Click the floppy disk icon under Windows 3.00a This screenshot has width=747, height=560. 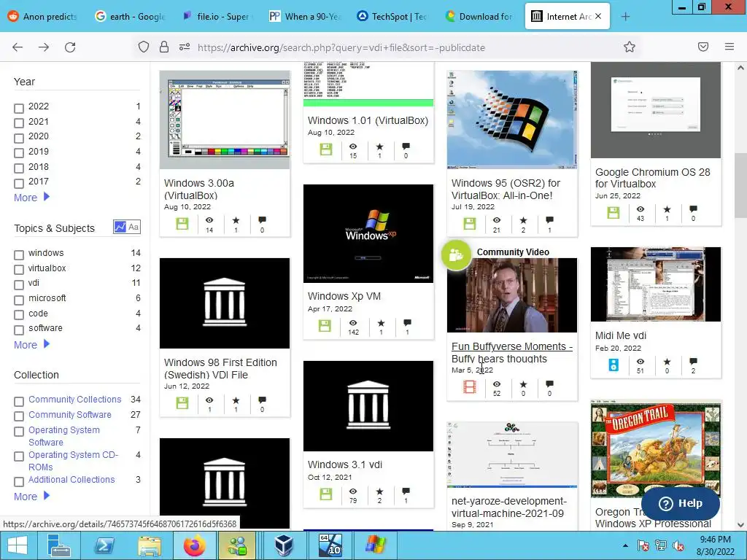click(182, 223)
